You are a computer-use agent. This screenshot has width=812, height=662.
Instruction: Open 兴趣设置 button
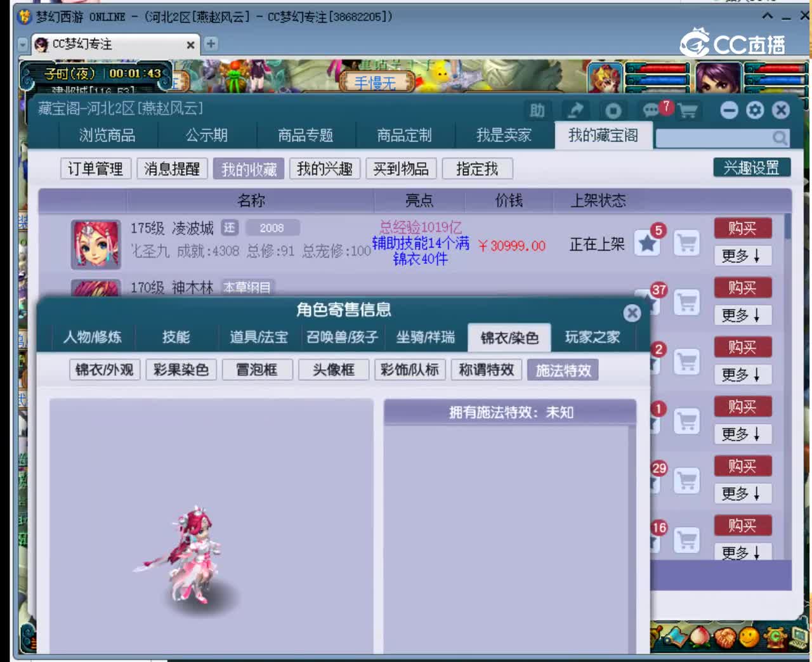click(752, 167)
